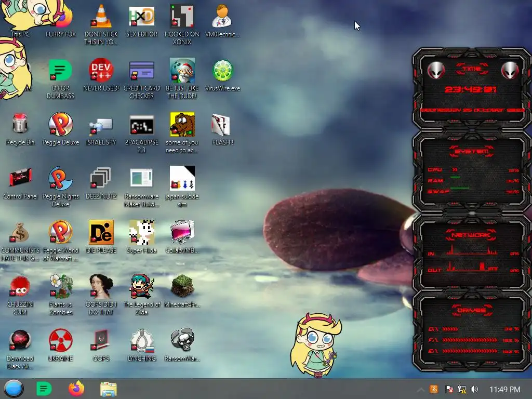Open the COMMUNISTS HATE THIS money bag icon
Image resolution: width=532 pixels, height=399 pixels.
tap(20, 233)
